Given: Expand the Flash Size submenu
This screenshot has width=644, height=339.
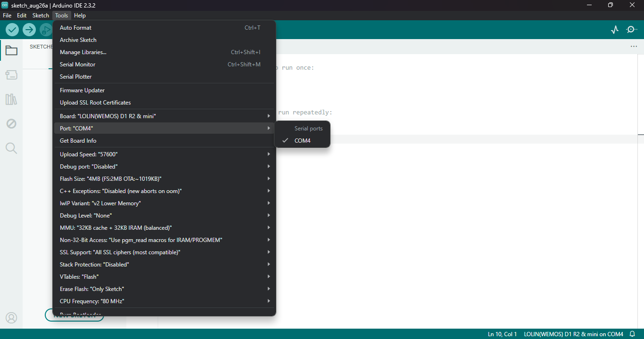Looking at the screenshot, I should (x=164, y=179).
